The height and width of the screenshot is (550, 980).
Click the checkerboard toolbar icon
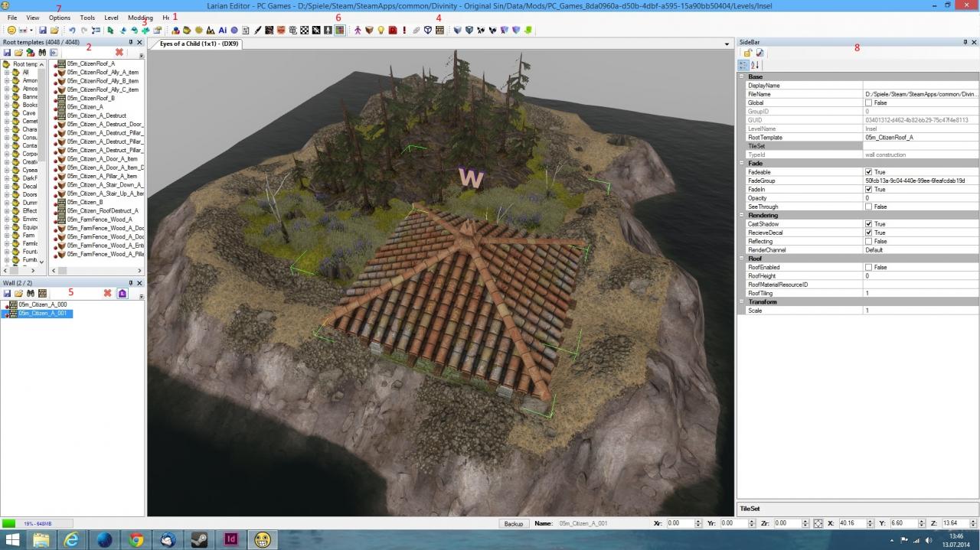point(305,30)
